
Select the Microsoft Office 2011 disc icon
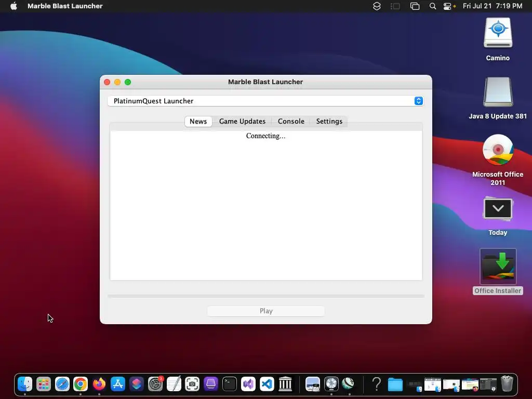click(498, 150)
